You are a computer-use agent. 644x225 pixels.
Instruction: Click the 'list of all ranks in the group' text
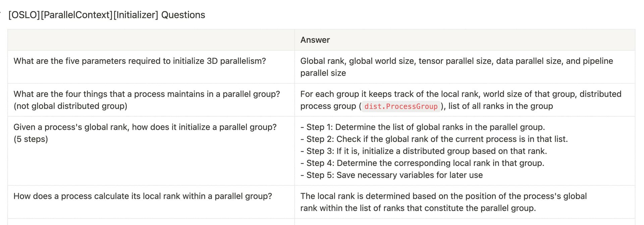tap(501, 106)
